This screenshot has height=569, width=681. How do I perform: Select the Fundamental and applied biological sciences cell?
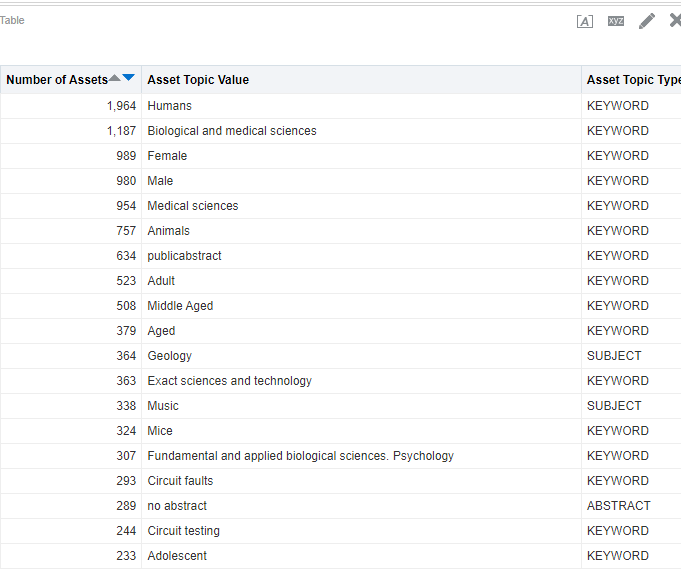(x=300, y=456)
